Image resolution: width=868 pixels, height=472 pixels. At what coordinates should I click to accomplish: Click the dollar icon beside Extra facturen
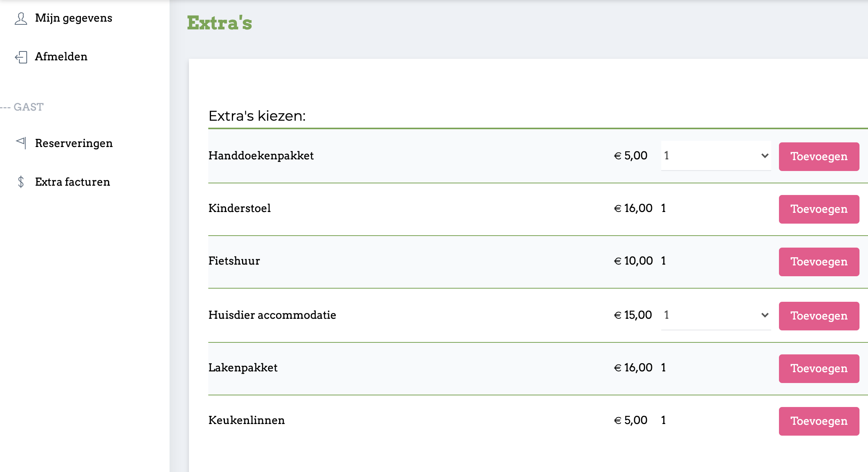click(x=21, y=182)
